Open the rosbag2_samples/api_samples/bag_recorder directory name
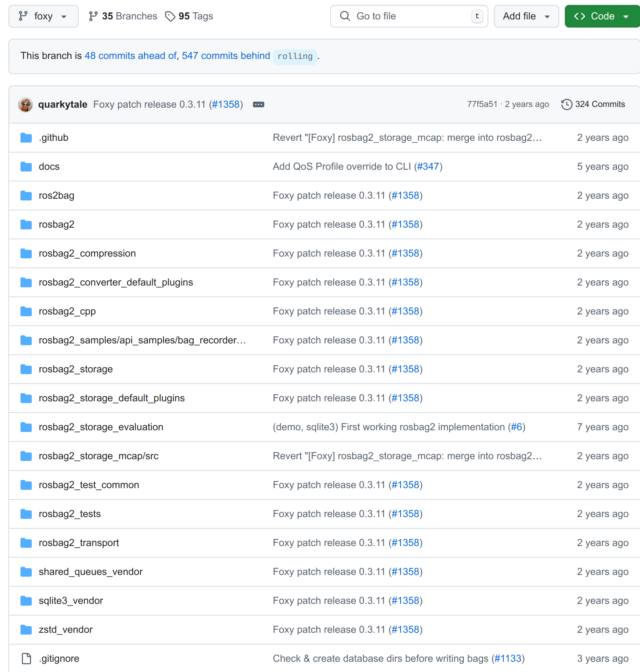This screenshot has height=672, width=640. tap(142, 340)
